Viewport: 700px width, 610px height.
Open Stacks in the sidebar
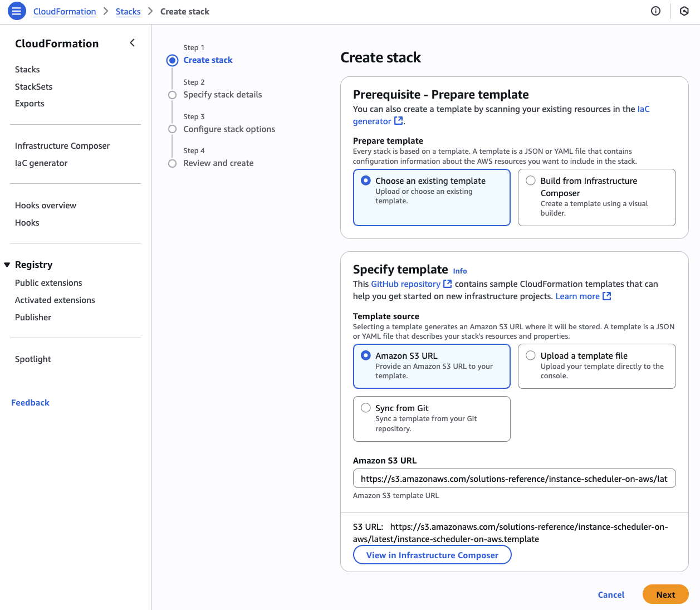(27, 70)
